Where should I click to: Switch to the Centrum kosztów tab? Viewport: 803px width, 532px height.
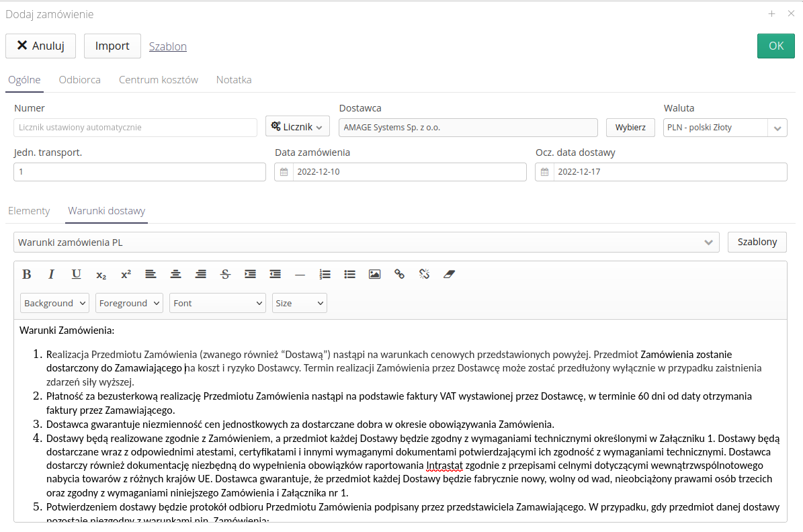pos(159,80)
